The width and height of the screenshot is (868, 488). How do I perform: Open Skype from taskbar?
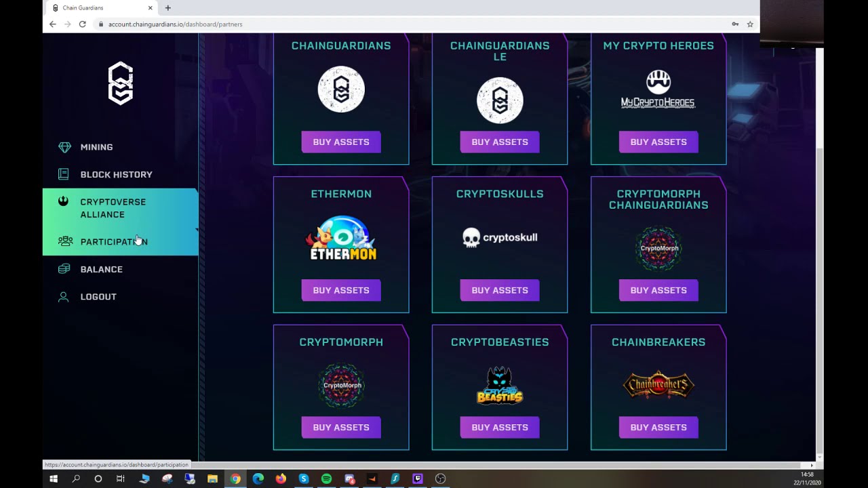[304, 479]
